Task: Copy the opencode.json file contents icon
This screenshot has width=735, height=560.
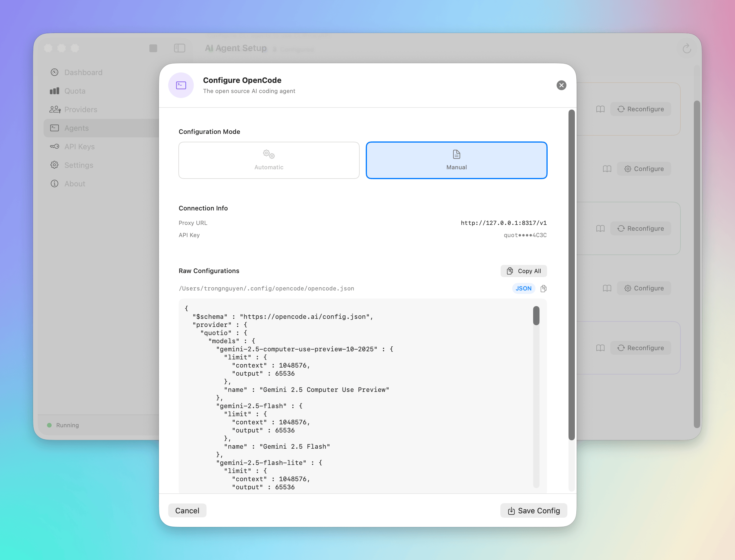Action: (x=543, y=288)
